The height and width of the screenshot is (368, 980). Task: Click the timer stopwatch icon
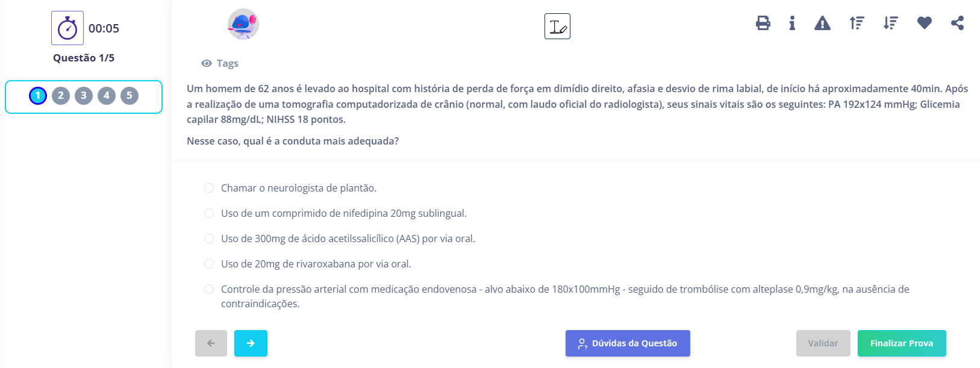click(67, 27)
